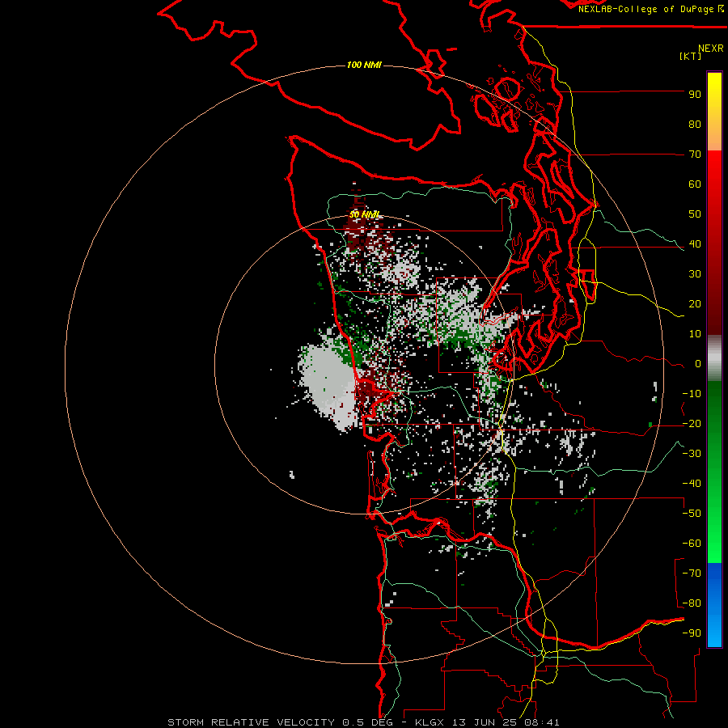Pick the bright green color bar segment
The image size is (728, 728).
coord(714,539)
